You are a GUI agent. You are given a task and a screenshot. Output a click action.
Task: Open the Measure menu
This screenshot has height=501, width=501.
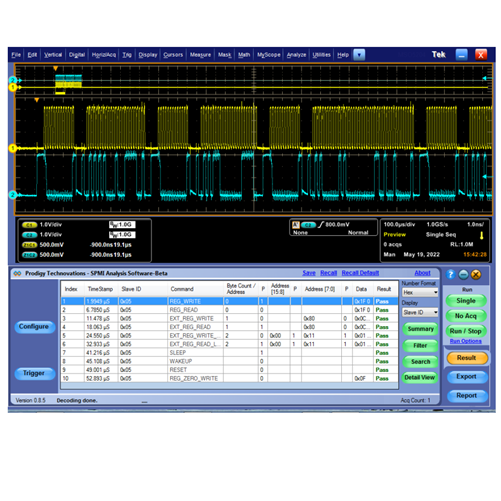(200, 55)
